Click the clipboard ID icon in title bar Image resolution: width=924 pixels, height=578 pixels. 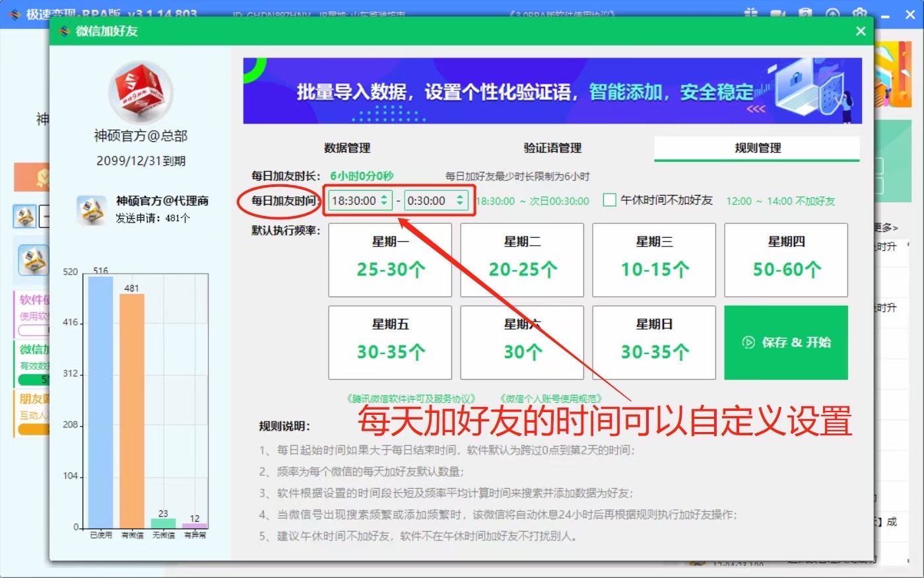click(805, 13)
